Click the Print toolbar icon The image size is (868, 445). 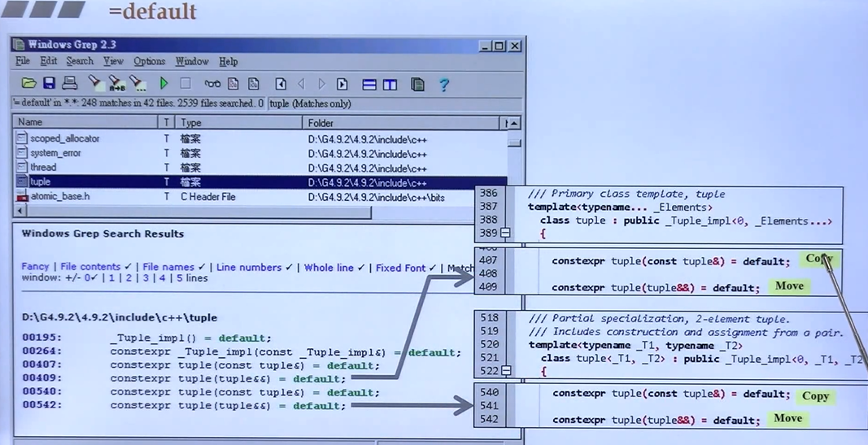69,83
